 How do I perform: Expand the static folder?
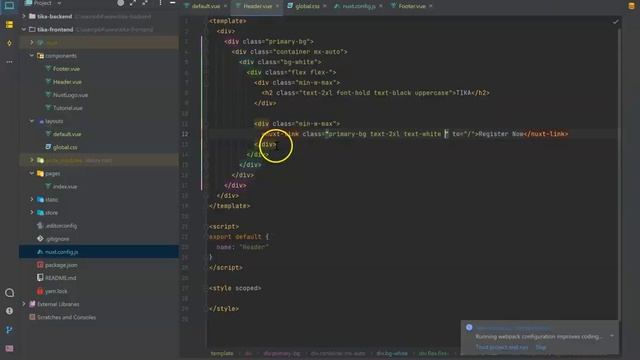pyautogui.click(x=32, y=199)
